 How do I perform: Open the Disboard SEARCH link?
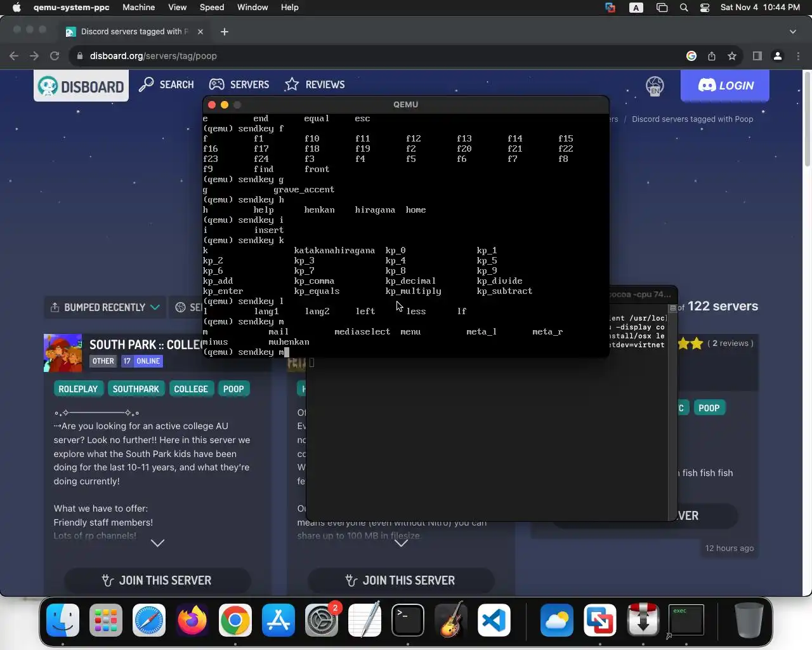point(166,84)
